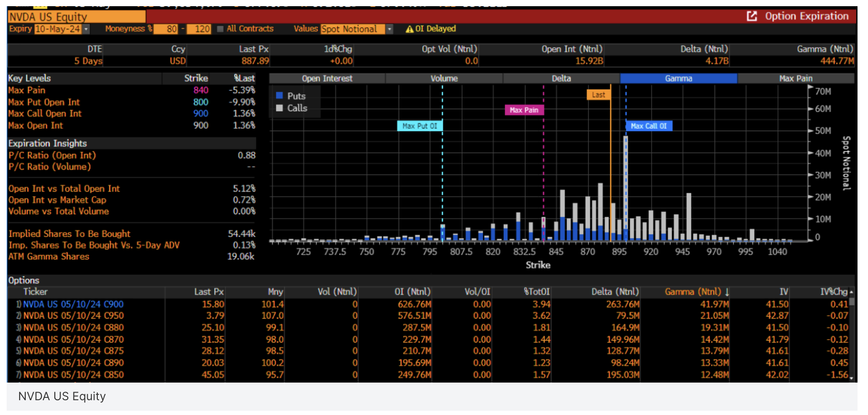Click the P/C Ratio (Volume) row

point(132,167)
